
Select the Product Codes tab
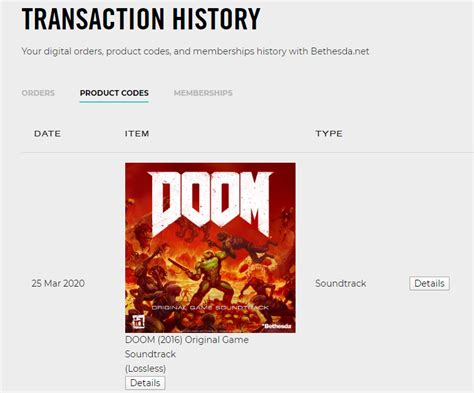point(114,93)
